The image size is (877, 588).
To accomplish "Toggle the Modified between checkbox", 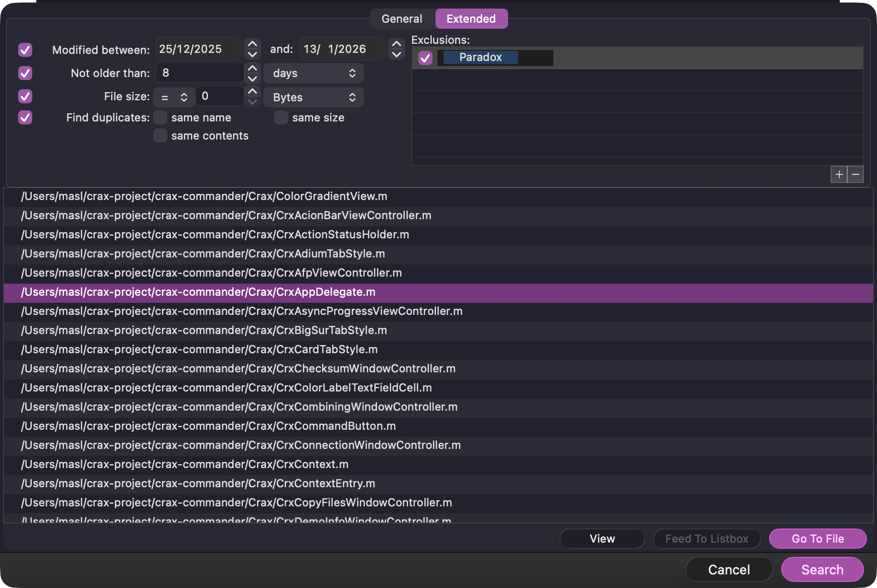I will (25, 50).
